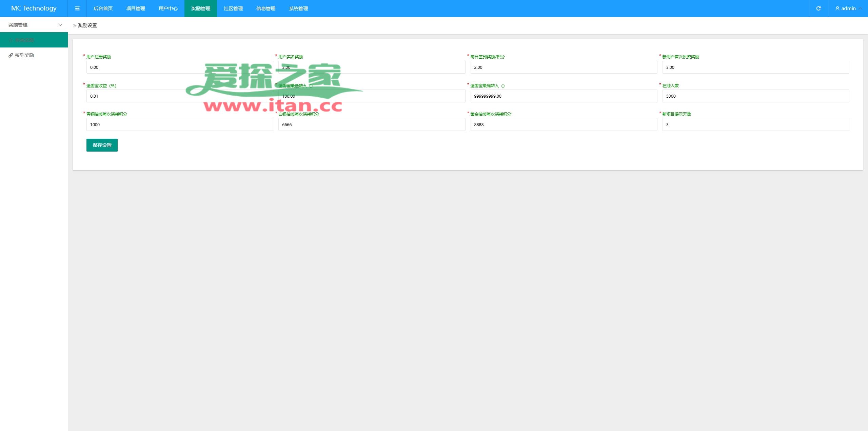Click the 在线人数 field showing 5300

(x=755, y=96)
